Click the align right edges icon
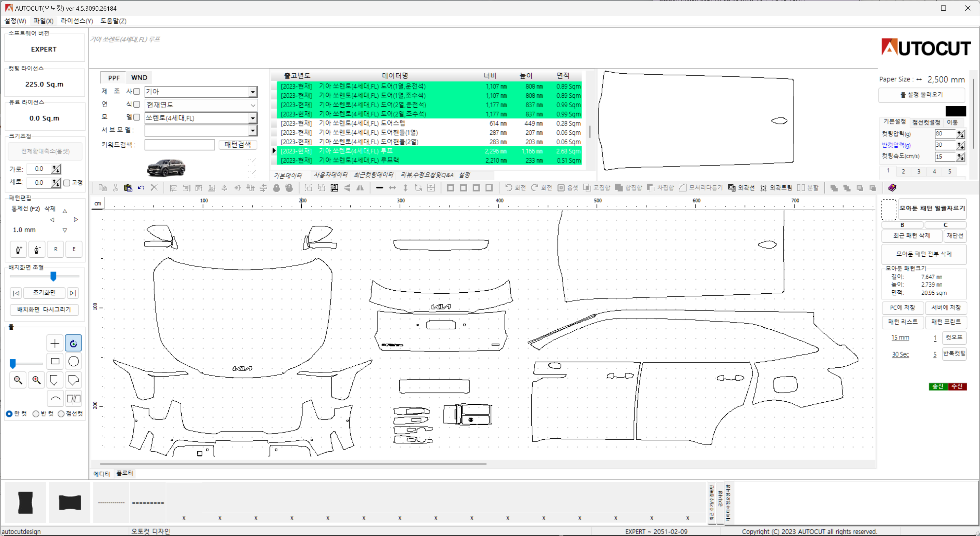The width and height of the screenshot is (980, 536). pos(186,187)
